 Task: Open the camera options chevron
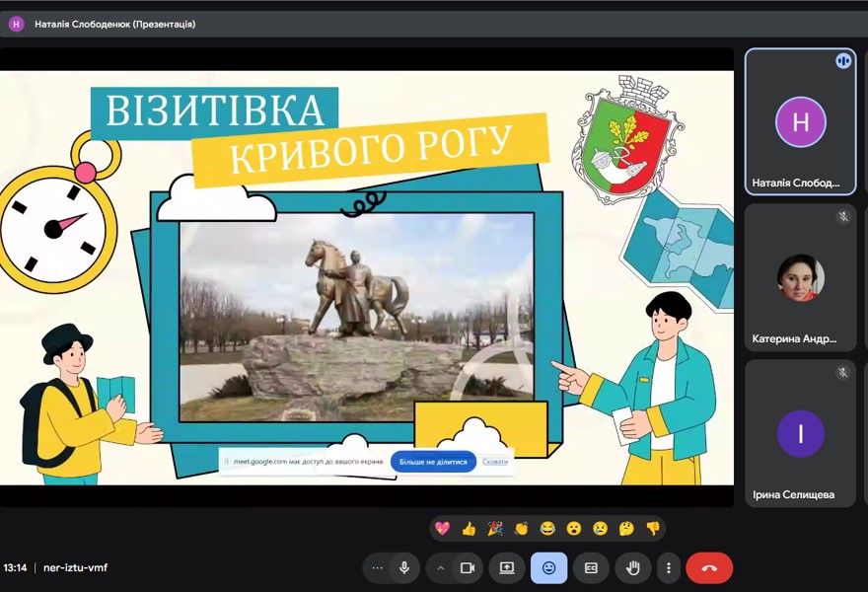point(439,568)
